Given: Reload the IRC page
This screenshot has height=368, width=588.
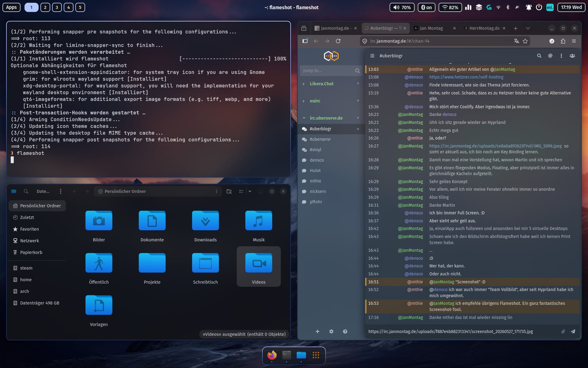Looking at the screenshot, I should click(338, 41).
